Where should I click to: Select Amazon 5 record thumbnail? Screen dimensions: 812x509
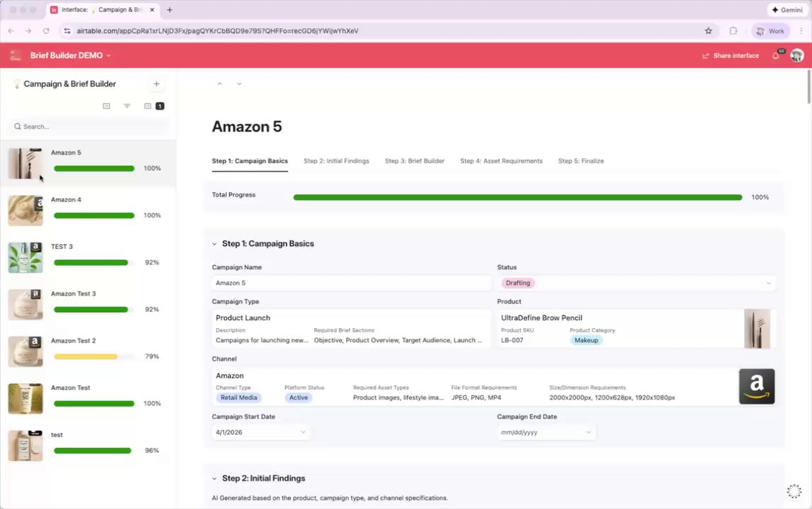coord(25,163)
